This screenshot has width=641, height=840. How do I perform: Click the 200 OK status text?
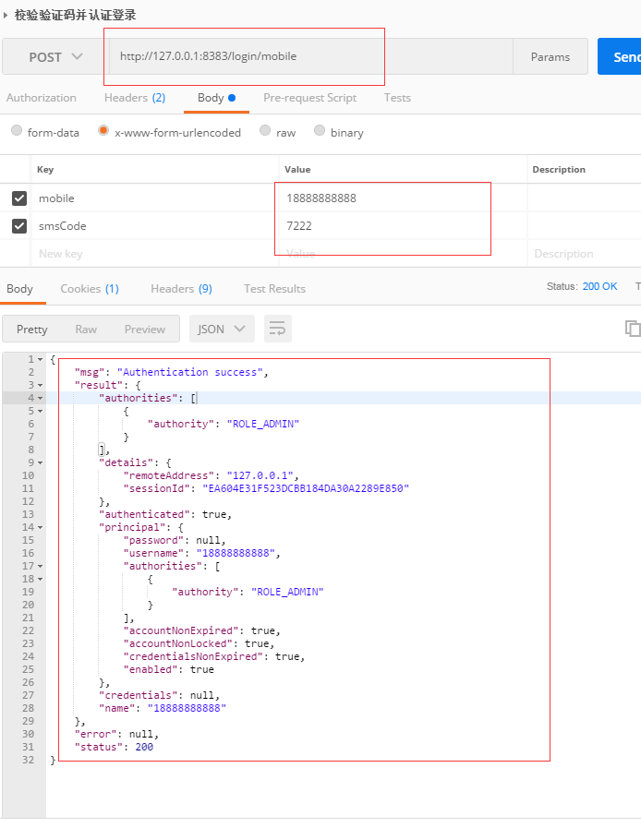[599, 286]
